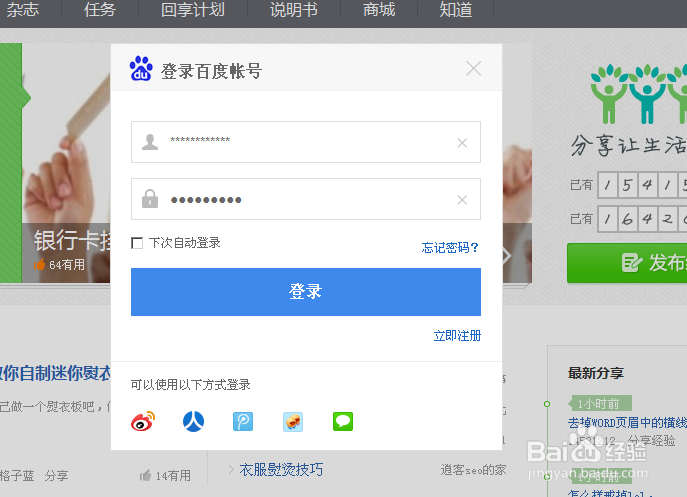Focus the password input field
The height and width of the screenshot is (497, 687).
[x=306, y=199]
